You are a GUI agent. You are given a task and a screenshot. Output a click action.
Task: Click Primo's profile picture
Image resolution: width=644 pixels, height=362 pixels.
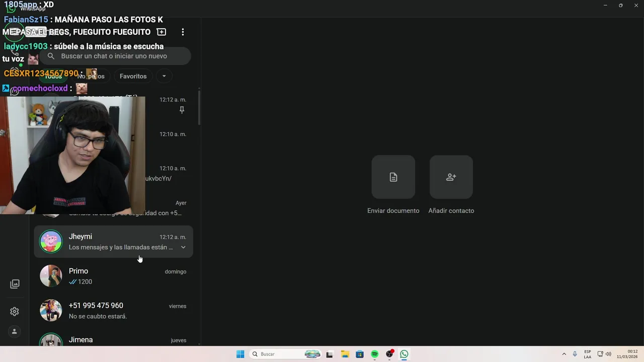(51, 276)
